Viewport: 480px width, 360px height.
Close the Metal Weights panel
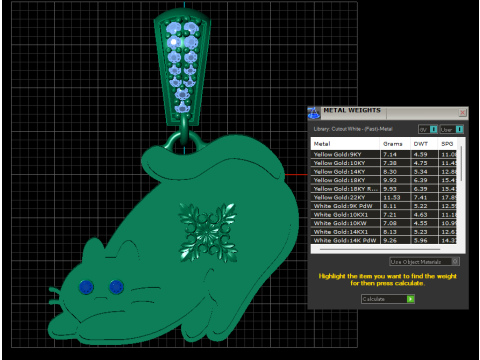tap(462, 113)
